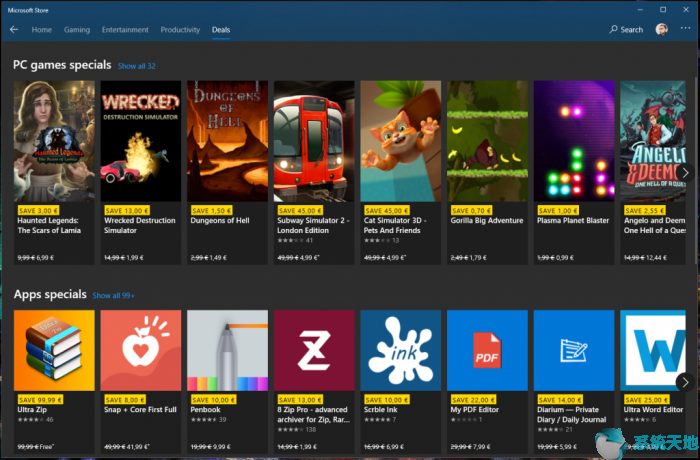Click the Ultra Word Editor title

[x=653, y=410]
